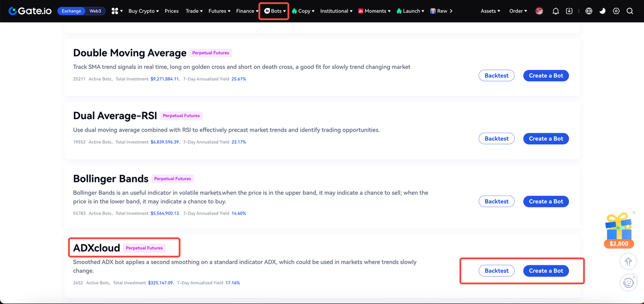644x304 pixels.
Task: Backtest the Bollinger Bands strategy
Action: pyautogui.click(x=496, y=201)
